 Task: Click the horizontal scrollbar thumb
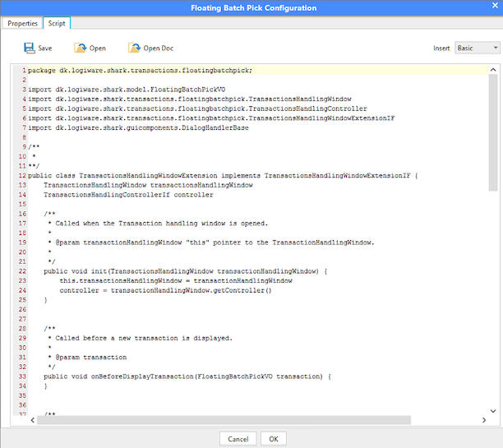(x=224, y=420)
